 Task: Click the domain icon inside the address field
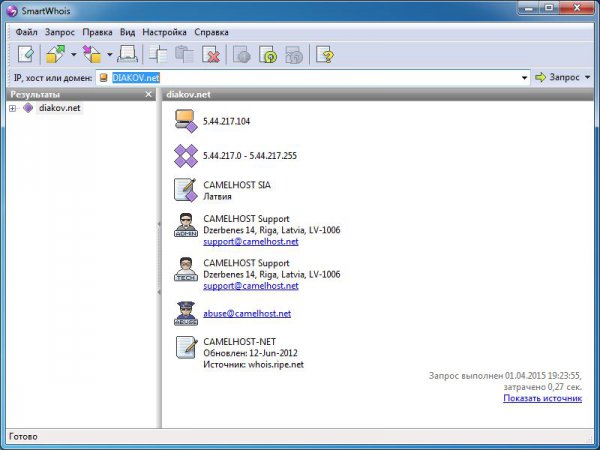pos(103,78)
